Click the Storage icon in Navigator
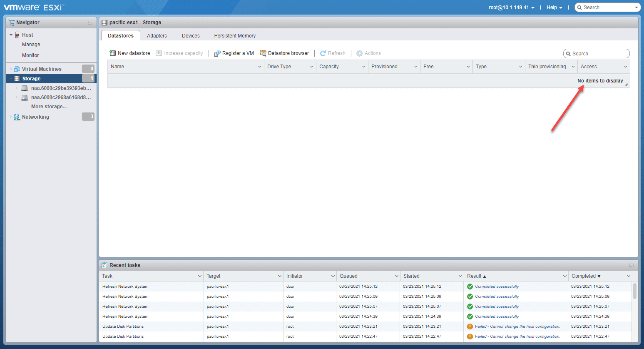This screenshot has width=644, height=349. (x=17, y=78)
